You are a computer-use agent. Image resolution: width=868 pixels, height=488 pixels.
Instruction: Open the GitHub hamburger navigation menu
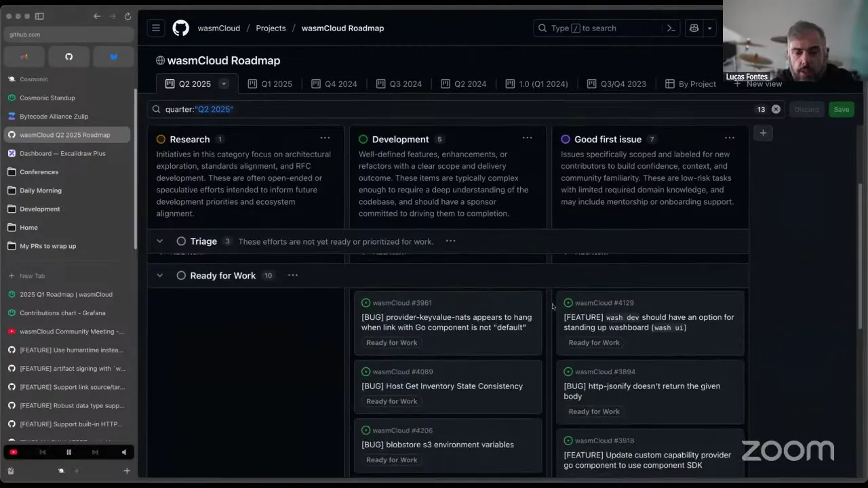point(156,28)
